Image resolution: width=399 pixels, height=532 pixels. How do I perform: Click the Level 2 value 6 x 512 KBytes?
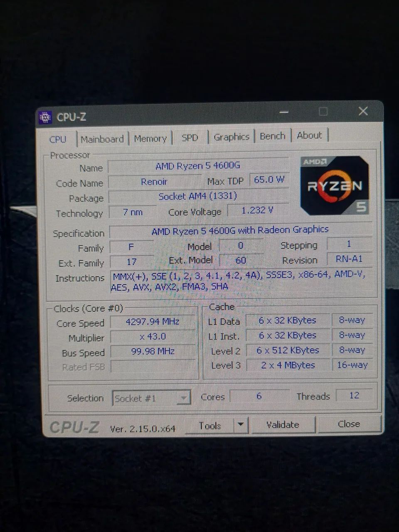click(x=288, y=350)
